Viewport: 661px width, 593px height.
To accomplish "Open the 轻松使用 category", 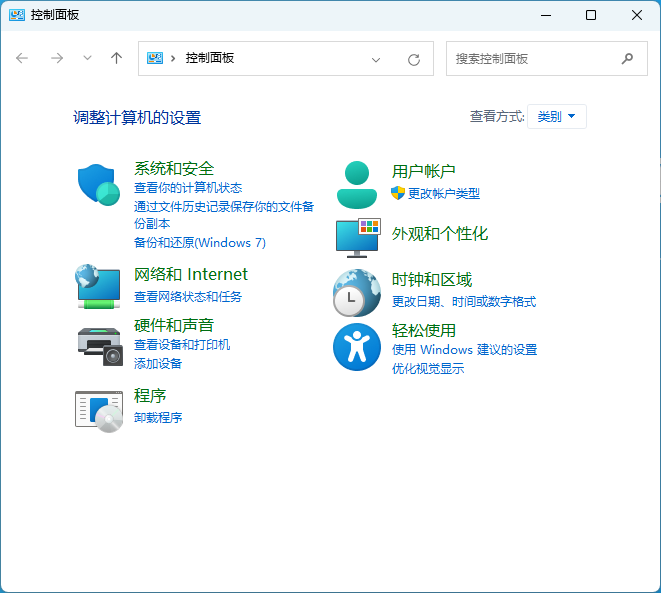I will (424, 330).
